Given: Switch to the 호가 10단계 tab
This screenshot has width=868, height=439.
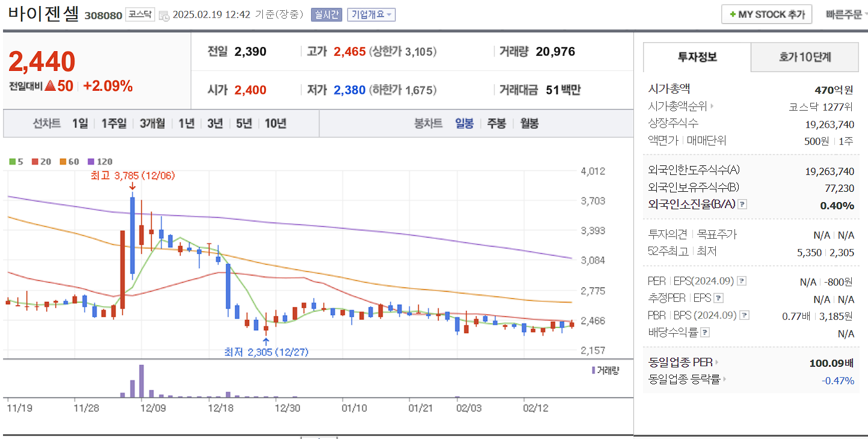Looking at the screenshot, I should (x=804, y=57).
